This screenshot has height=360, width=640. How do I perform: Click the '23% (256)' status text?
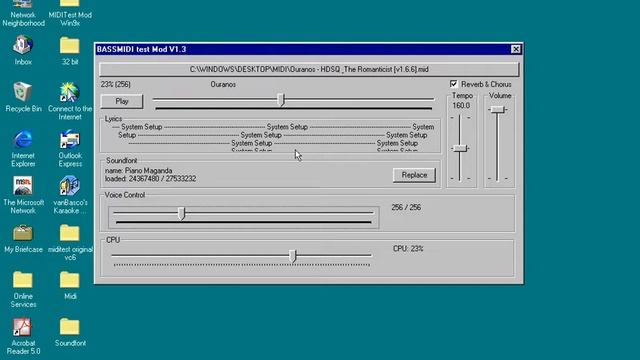pos(116,84)
